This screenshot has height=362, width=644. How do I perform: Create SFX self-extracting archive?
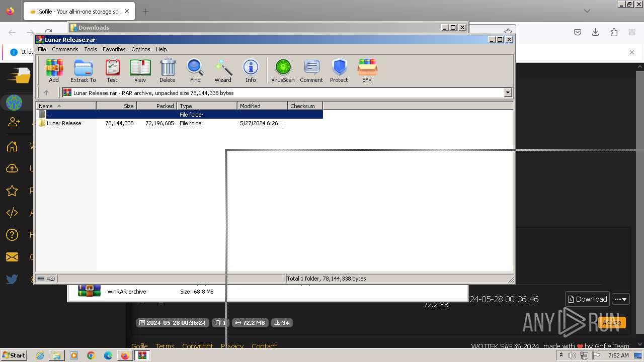pos(367,71)
